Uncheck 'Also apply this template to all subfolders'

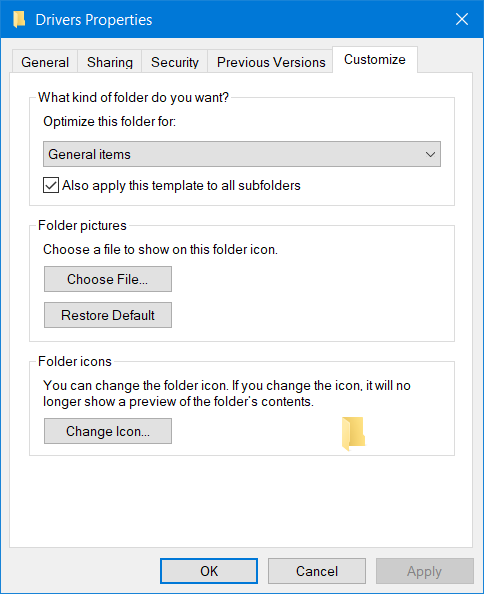coord(51,185)
